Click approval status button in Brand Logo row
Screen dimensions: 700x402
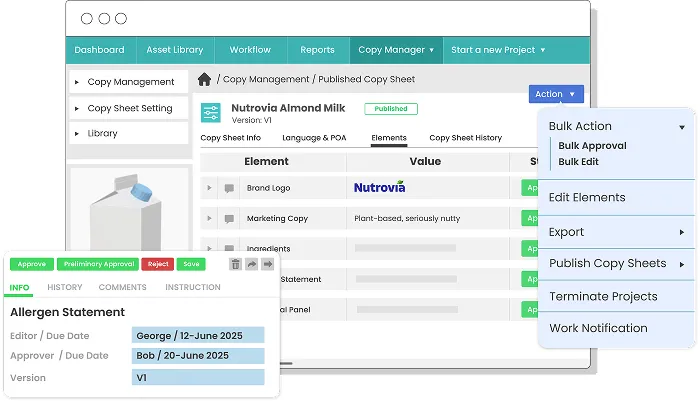point(530,188)
